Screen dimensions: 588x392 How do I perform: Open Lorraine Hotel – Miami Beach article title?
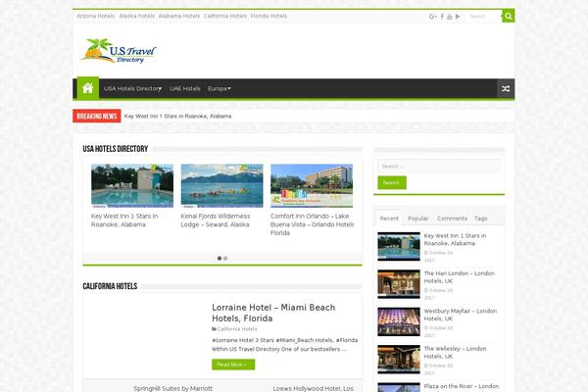[273, 313]
